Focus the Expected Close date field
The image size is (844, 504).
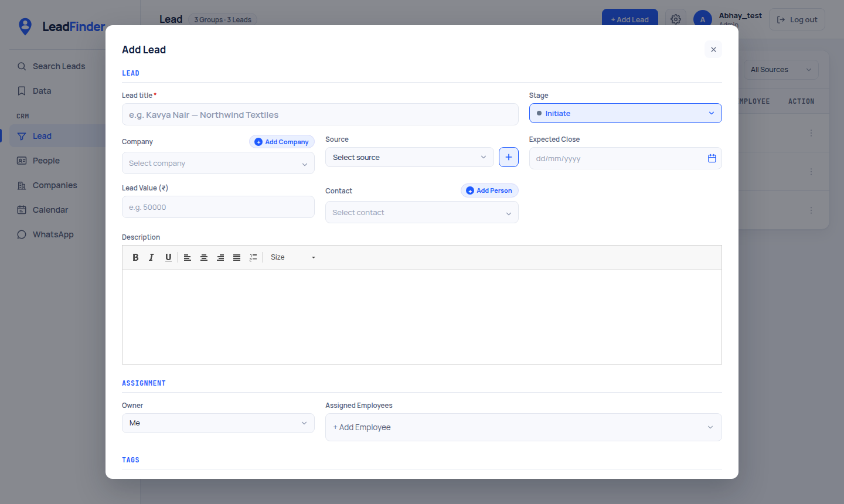[625, 158]
